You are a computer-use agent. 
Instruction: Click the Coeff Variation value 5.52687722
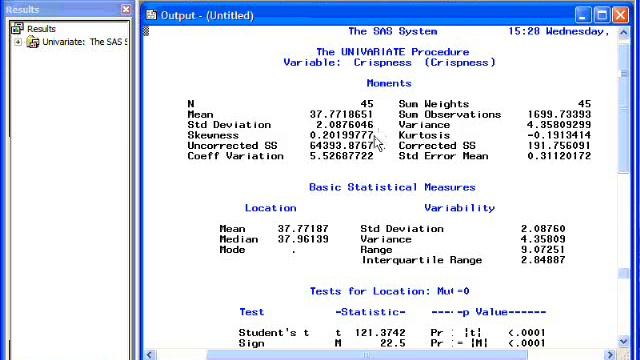[341, 156]
